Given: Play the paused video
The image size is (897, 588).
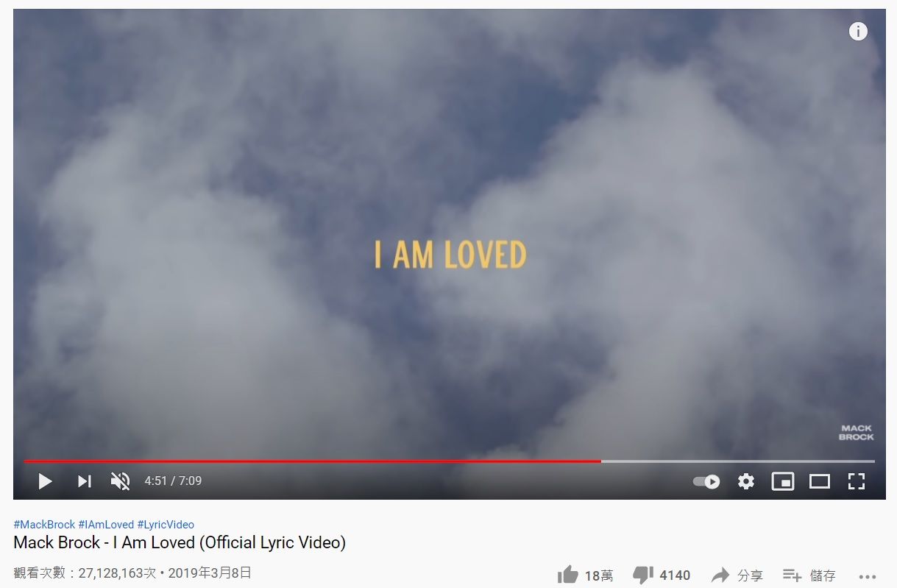Looking at the screenshot, I should click(x=46, y=481).
